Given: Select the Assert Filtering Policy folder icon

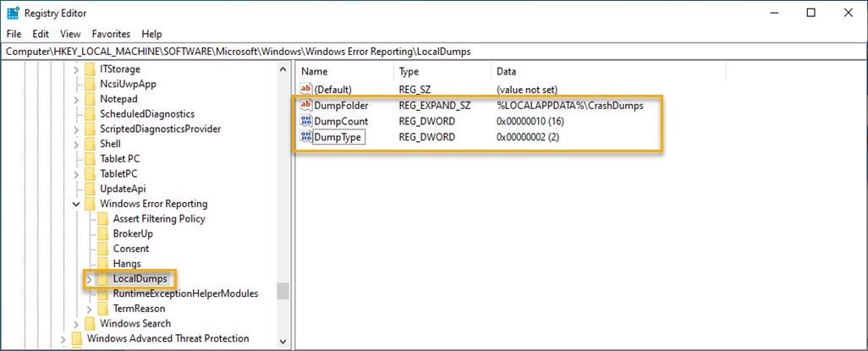Looking at the screenshot, I should (x=103, y=219).
